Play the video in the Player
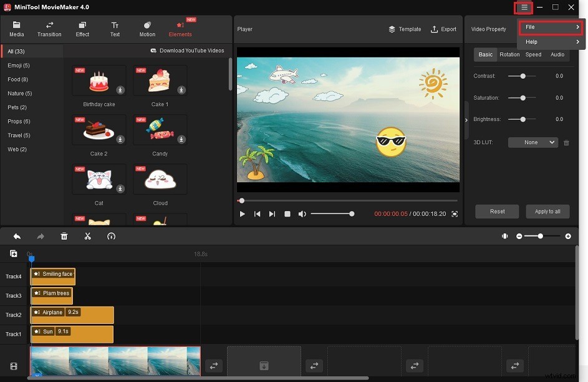 pyautogui.click(x=242, y=213)
